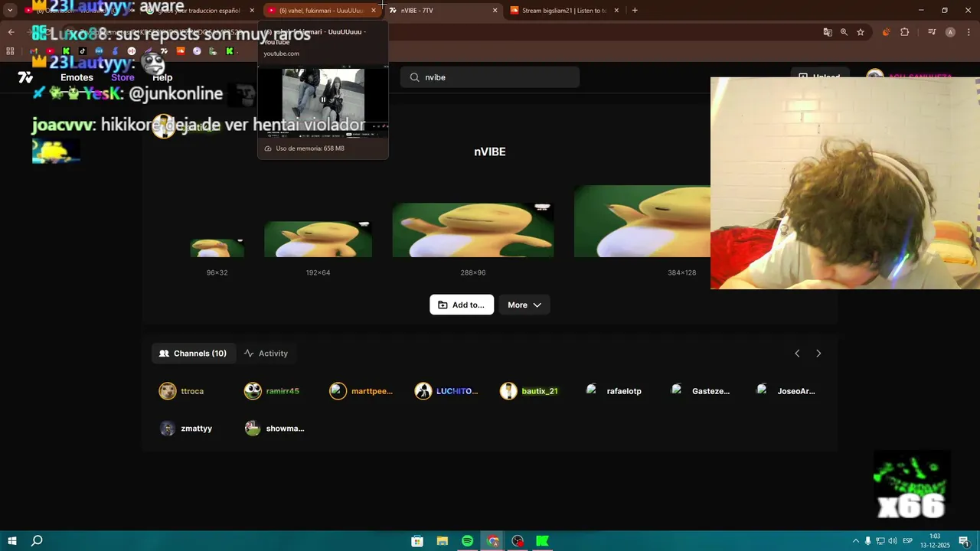Image resolution: width=980 pixels, height=551 pixels.
Task: Click the 96×32 emote preview
Action: click(x=217, y=248)
